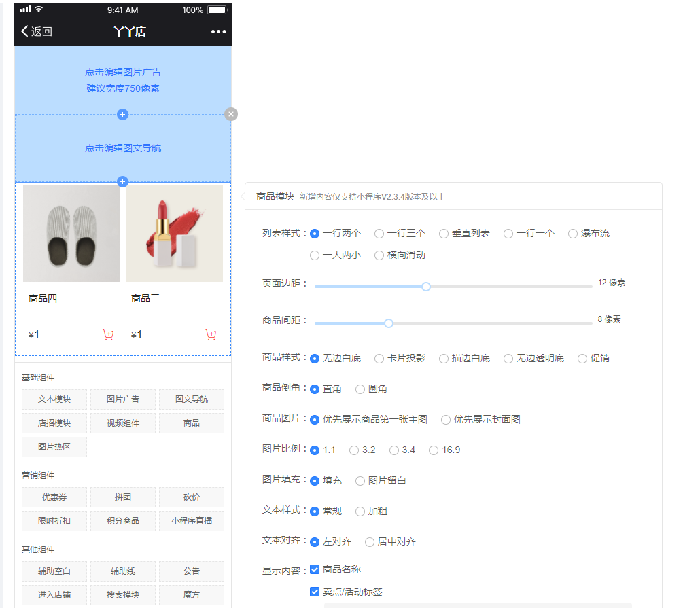Add the 优惠券 marketing component
Screen dimensions: 700x608
(x=54, y=497)
